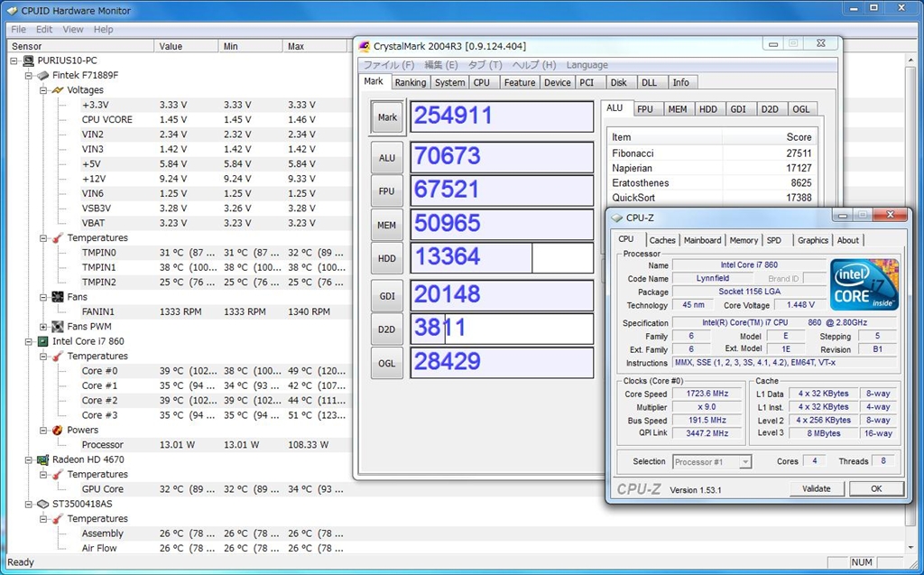
Task: Click the Intel Core i7 logo in CPU-Z
Action: [864, 284]
